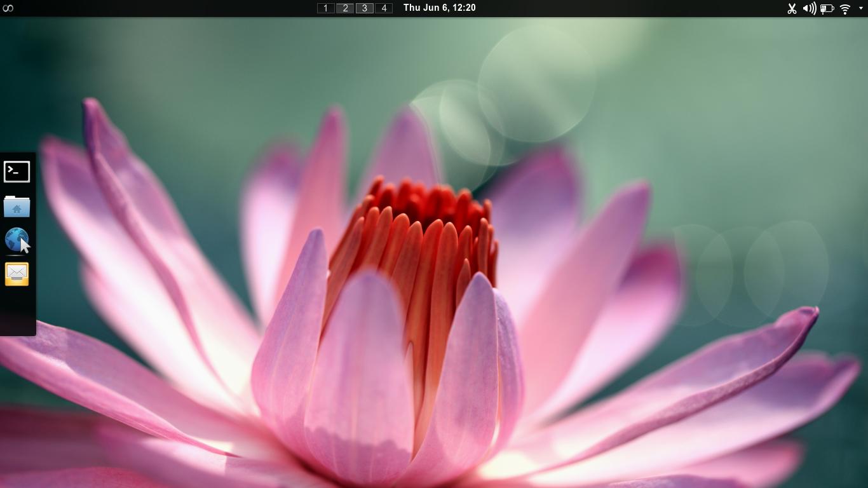Expand the top-right system menu arrow
This screenshot has width=868, height=488.
coord(860,8)
